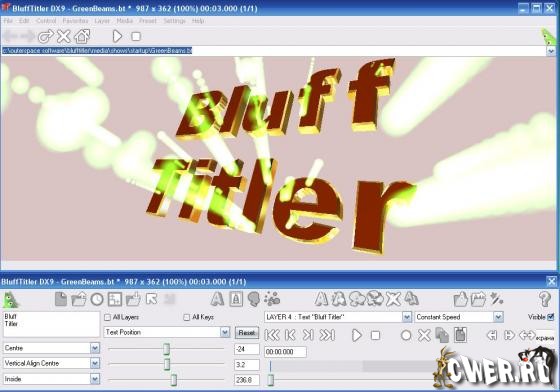Viewport: 560px width, 392px height.
Task: Click the create key circle icon
Action: click(406, 335)
